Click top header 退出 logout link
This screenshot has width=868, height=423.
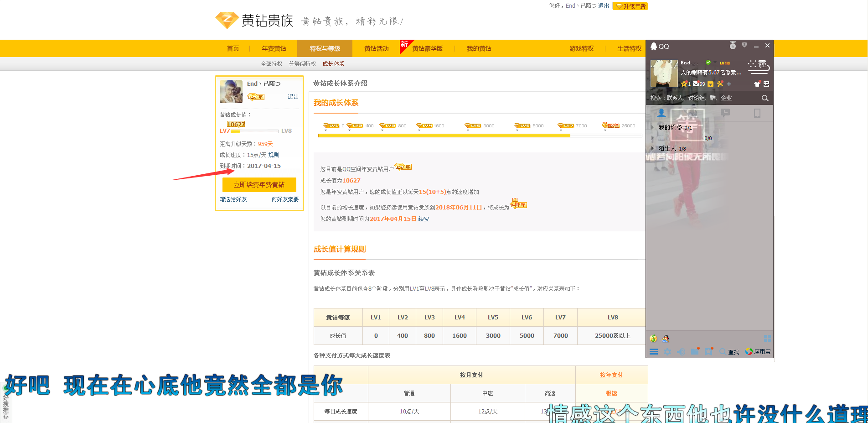tap(604, 6)
